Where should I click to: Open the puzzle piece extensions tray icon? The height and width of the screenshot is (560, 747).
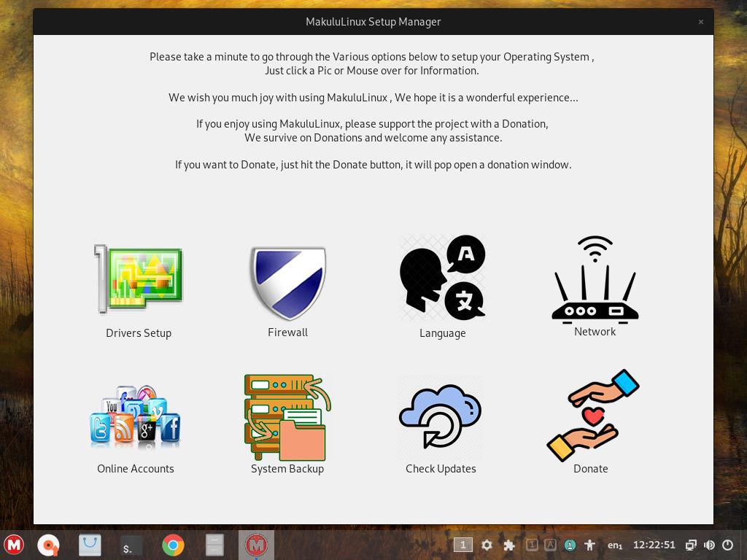tap(509, 545)
